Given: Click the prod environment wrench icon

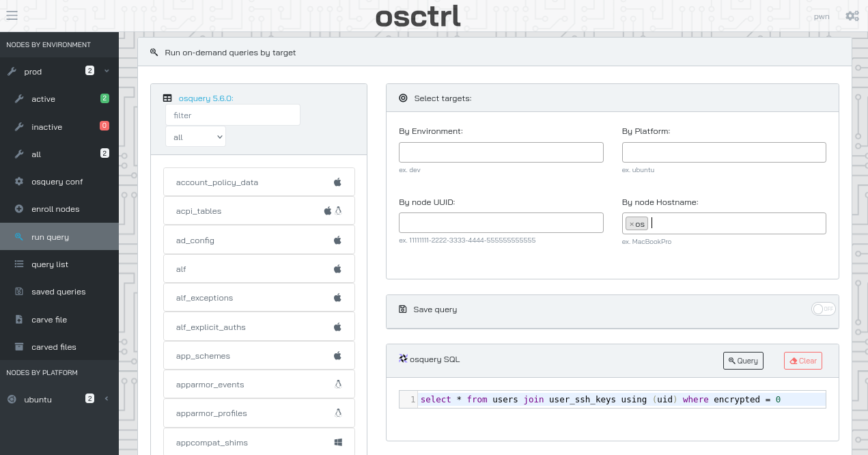Looking at the screenshot, I should point(12,72).
